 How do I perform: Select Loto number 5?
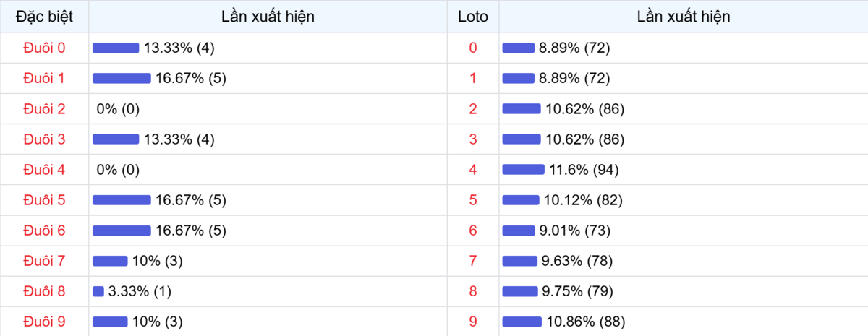473,200
